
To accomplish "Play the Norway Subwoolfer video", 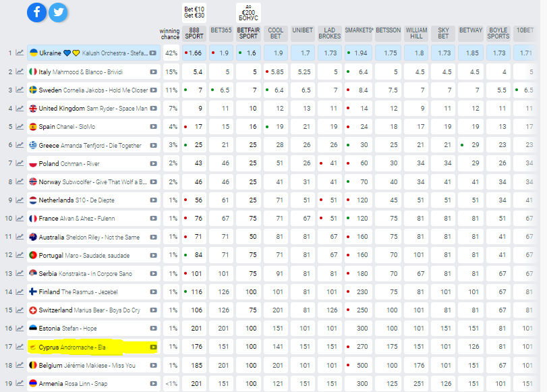I will (x=153, y=182).
